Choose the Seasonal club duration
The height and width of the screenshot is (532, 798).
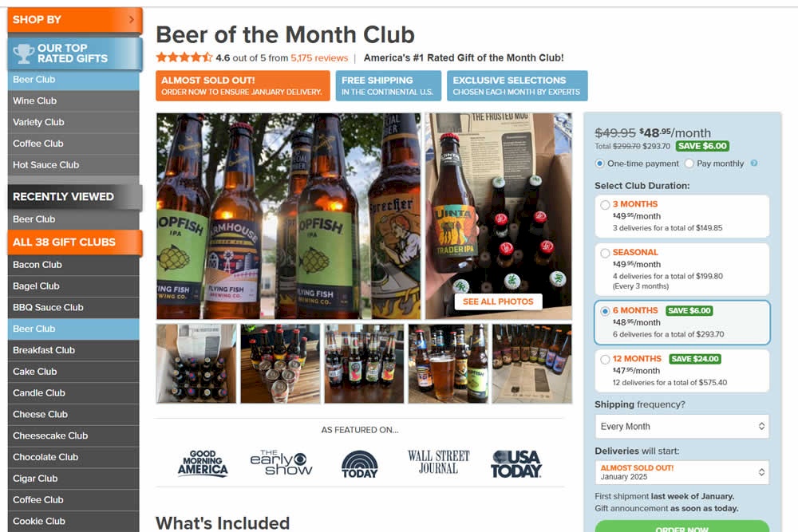pos(682,269)
